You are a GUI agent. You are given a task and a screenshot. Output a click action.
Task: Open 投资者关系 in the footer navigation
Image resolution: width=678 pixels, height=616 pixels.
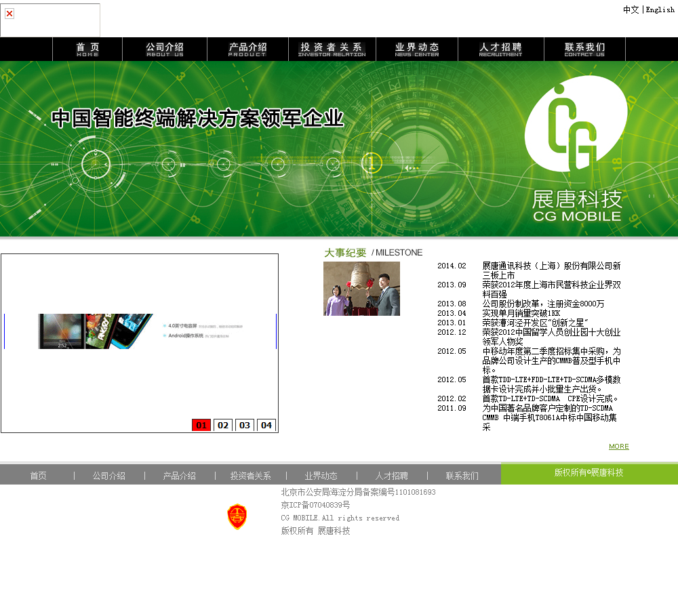[x=250, y=476]
